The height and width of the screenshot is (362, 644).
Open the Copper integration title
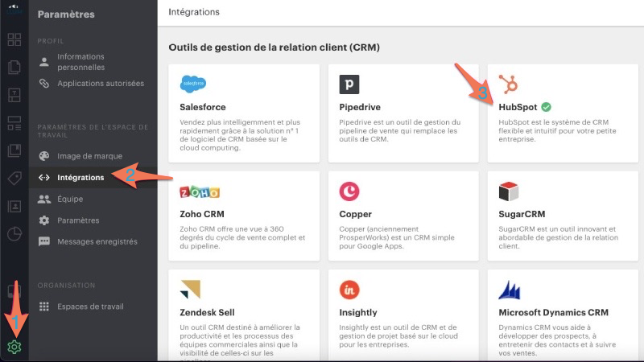[355, 214]
